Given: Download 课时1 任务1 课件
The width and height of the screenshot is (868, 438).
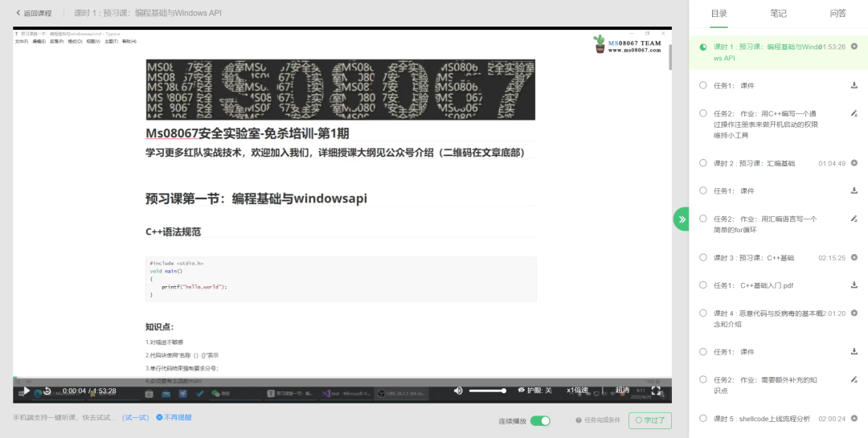Looking at the screenshot, I should point(854,85).
